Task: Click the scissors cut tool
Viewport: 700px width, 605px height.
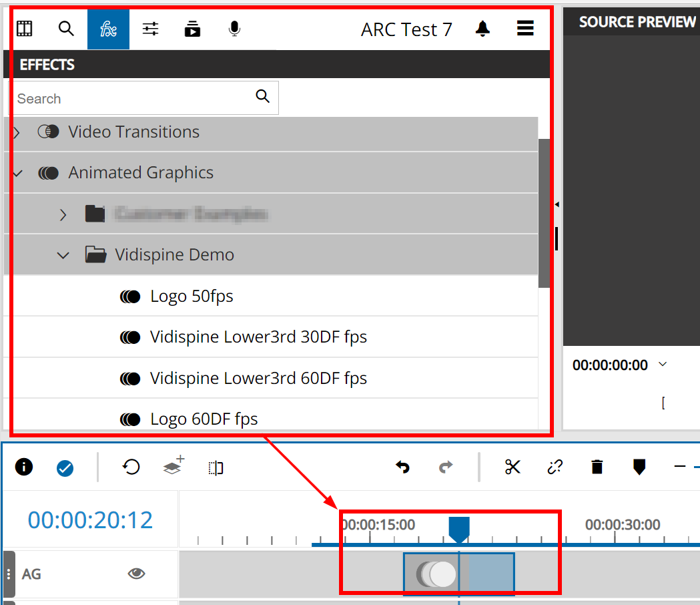Action: pos(512,467)
